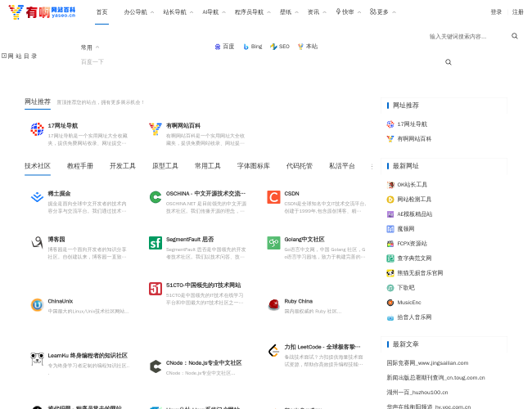Expand the 资讯 dropdown menu

(x=317, y=12)
